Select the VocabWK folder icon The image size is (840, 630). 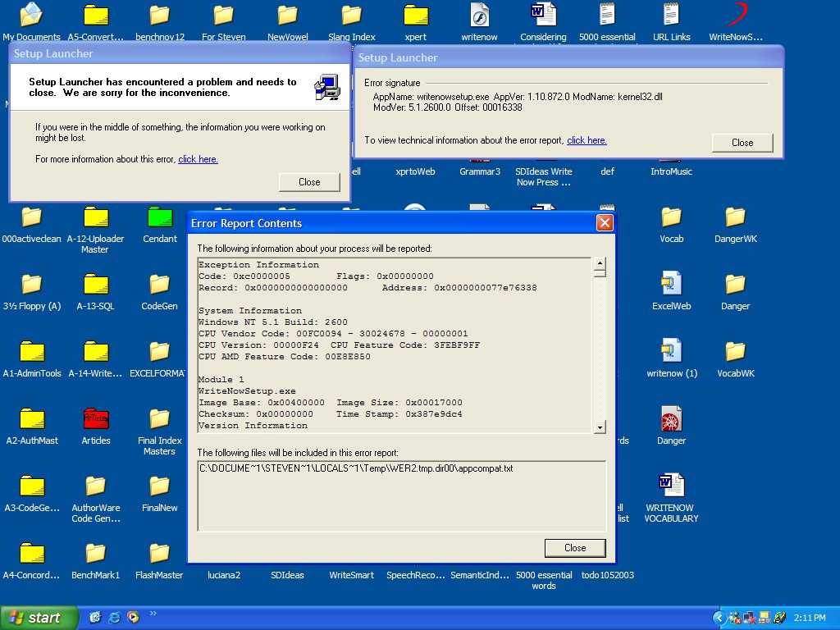tap(735, 351)
